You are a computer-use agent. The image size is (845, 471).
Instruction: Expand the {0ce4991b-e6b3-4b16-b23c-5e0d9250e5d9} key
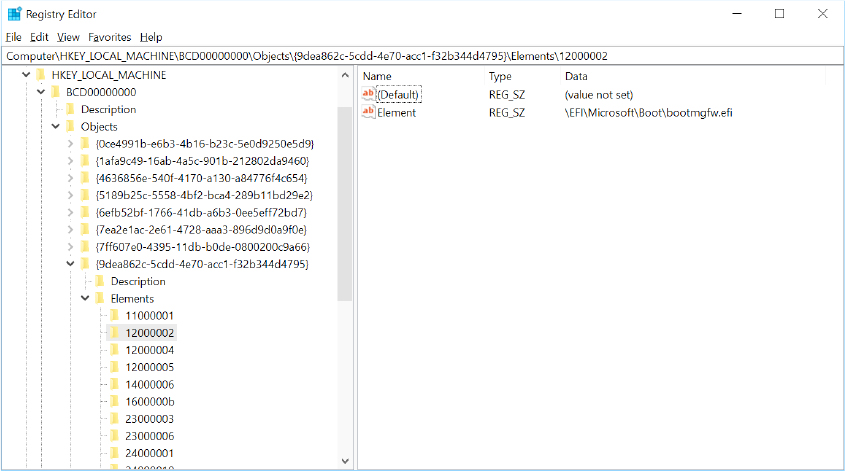click(x=70, y=144)
